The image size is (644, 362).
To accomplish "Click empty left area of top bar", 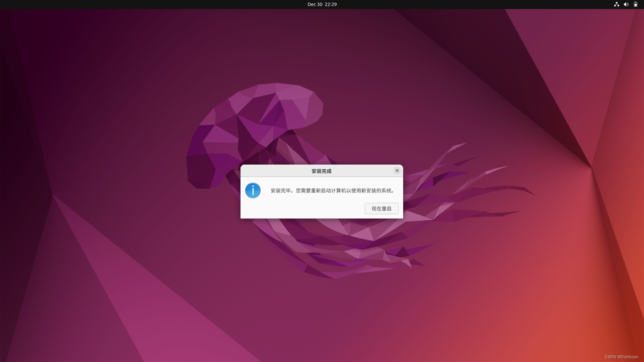I will 101,4.
